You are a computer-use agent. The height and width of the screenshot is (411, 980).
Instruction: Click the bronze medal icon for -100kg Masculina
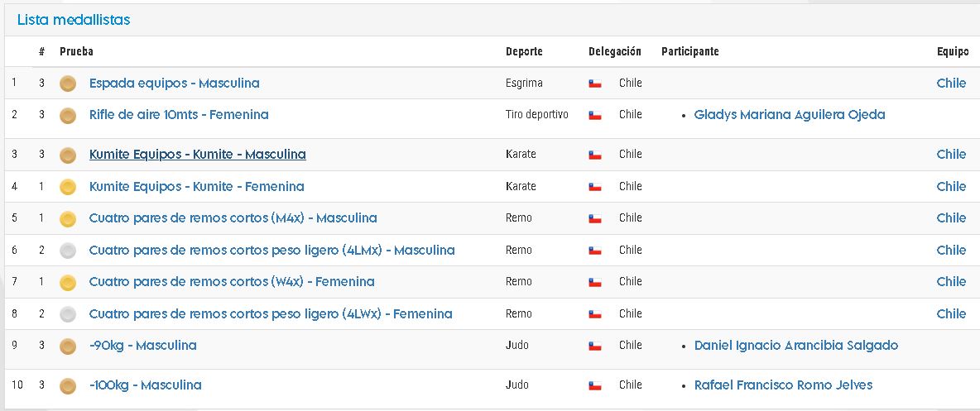pos(68,385)
